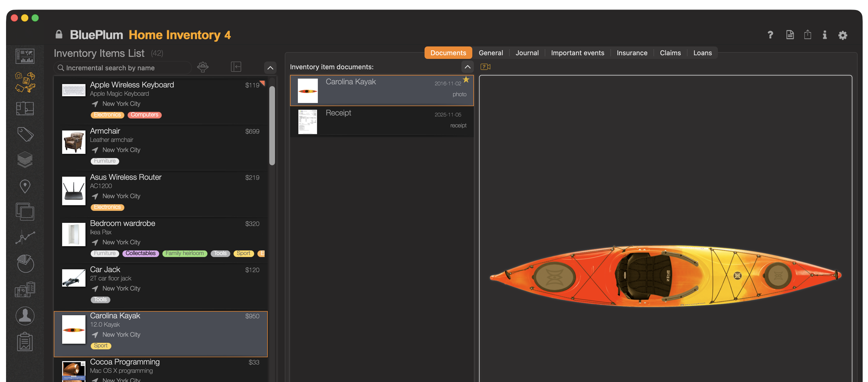The height and width of the screenshot is (382, 868).
Task: Select the Receipt document dated 2025-11-05
Action: [382, 121]
